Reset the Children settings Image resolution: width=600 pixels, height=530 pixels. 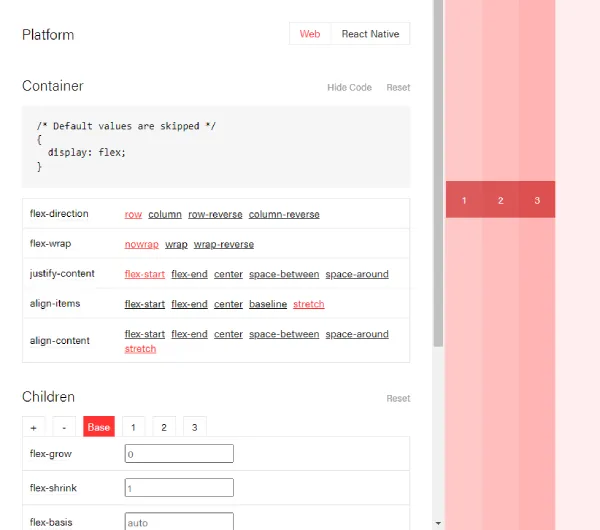[x=398, y=398]
